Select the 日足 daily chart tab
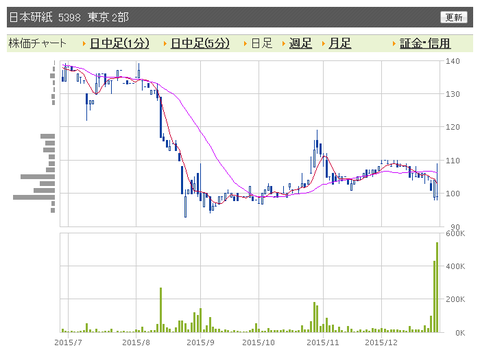Viewport: 480px width, 361px height. [x=262, y=43]
